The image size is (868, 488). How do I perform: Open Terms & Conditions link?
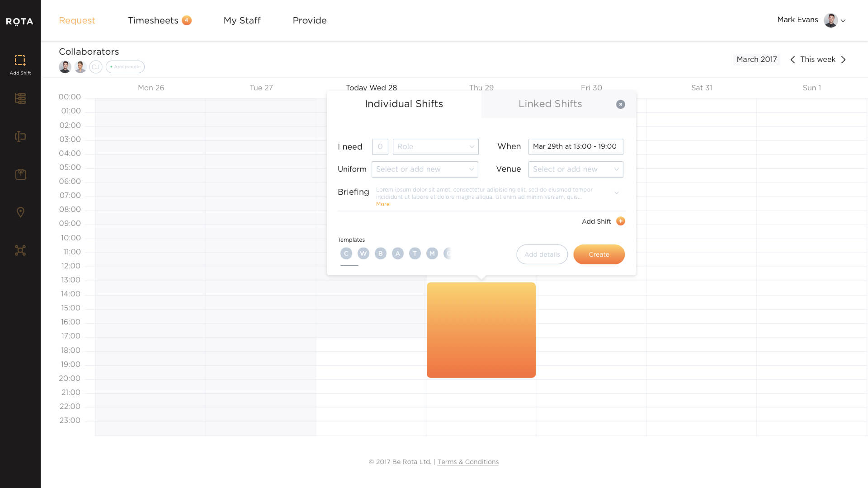(x=468, y=462)
